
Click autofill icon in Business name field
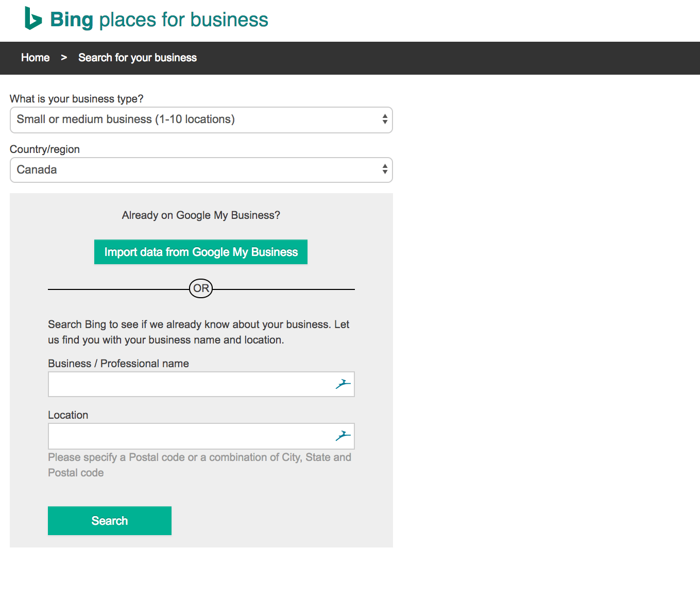click(x=343, y=384)
